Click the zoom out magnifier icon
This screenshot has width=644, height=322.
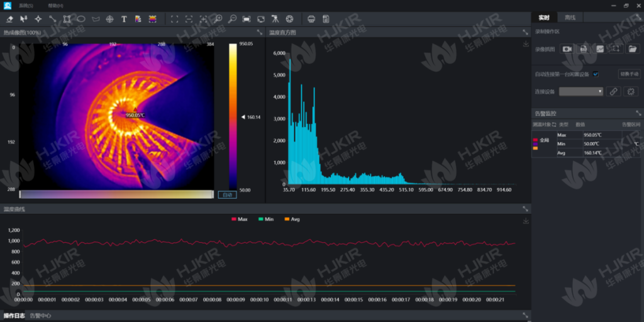[x=232, y=19]
